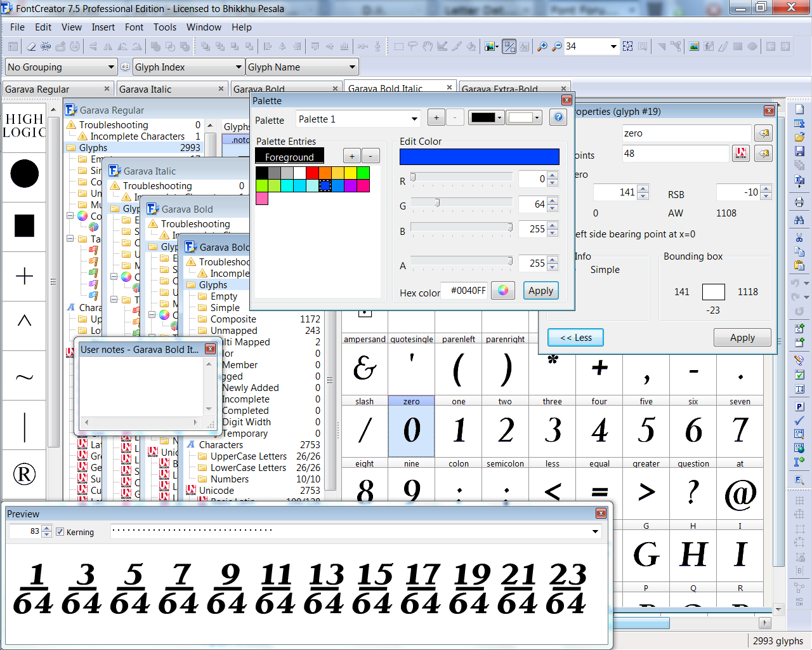Decrease the B color value stepper

pos(553,233)
